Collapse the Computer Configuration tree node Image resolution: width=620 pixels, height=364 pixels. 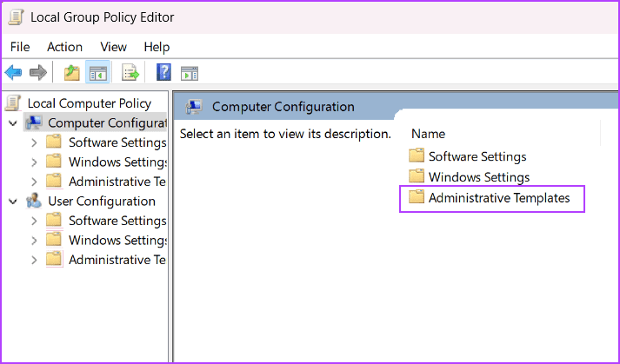[x=13, y=123]
